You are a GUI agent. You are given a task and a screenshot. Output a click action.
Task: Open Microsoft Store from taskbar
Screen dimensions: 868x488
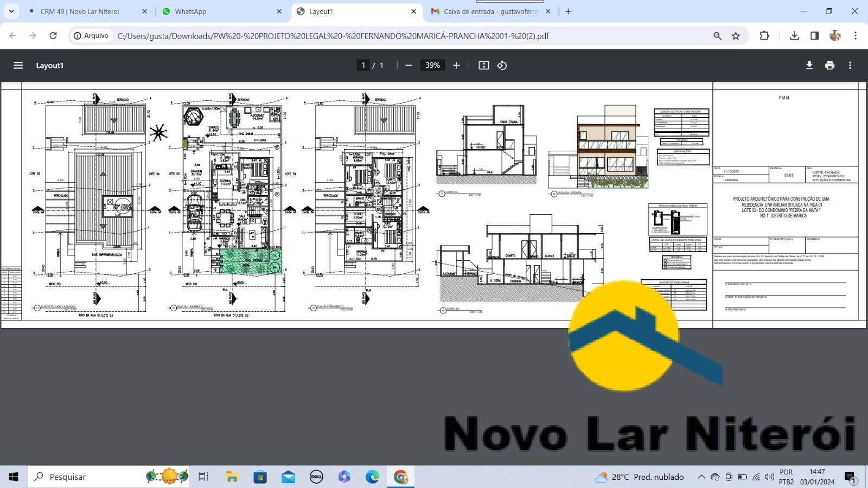[x=260, y=477]
